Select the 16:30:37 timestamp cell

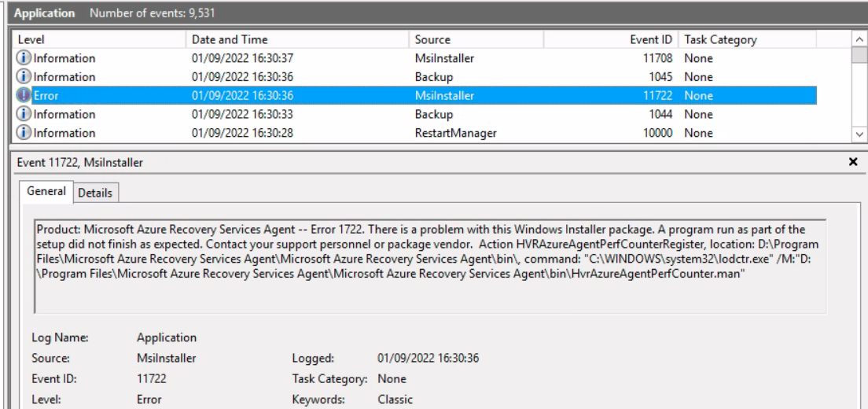point(242,58)
